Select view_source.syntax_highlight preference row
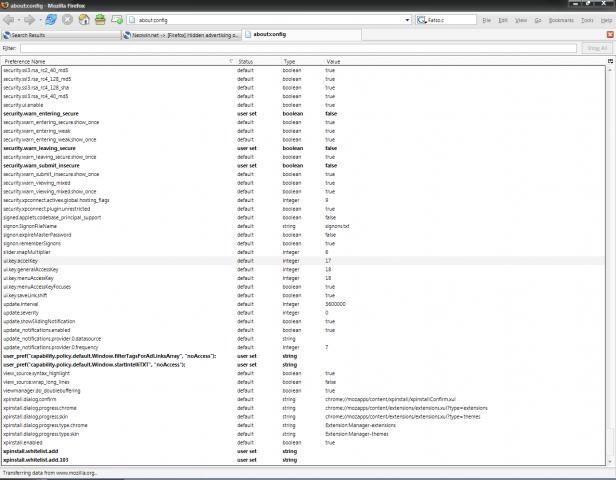 click(x=303, y=373)
